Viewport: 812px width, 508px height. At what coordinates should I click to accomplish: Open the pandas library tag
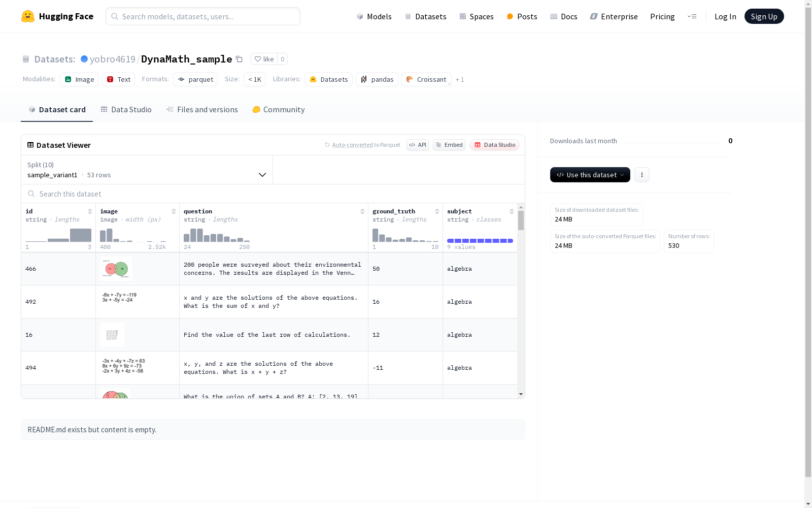coord(377,79)
